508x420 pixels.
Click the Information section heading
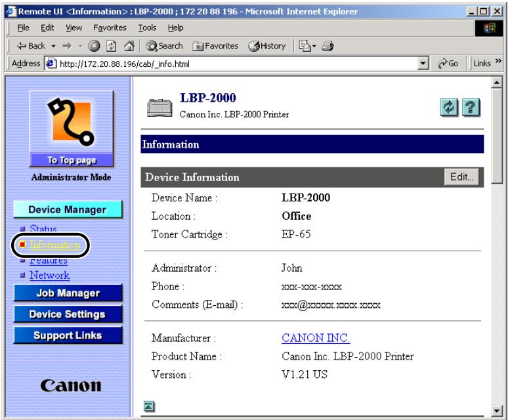[x=171, y=144]
